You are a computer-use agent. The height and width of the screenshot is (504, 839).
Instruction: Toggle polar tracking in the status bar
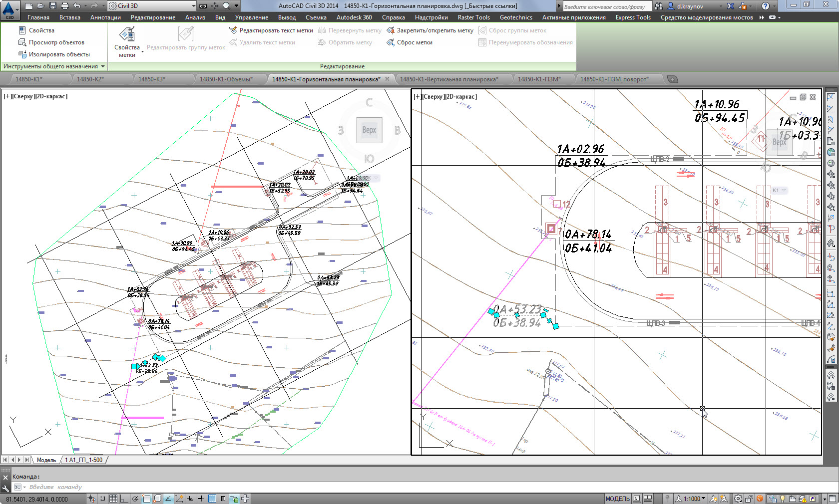point(135,499)
